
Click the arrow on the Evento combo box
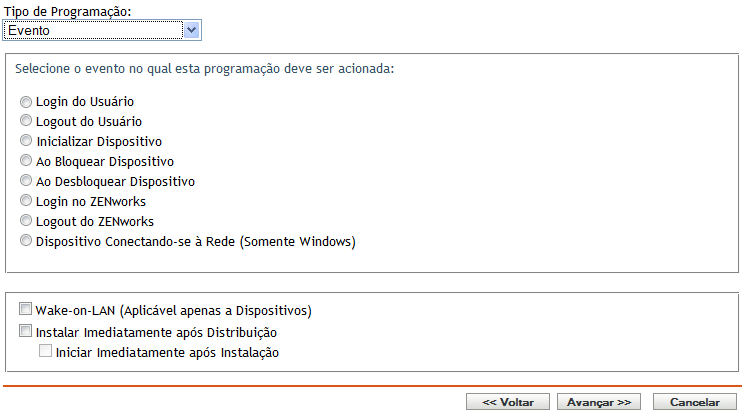[193, 31]
